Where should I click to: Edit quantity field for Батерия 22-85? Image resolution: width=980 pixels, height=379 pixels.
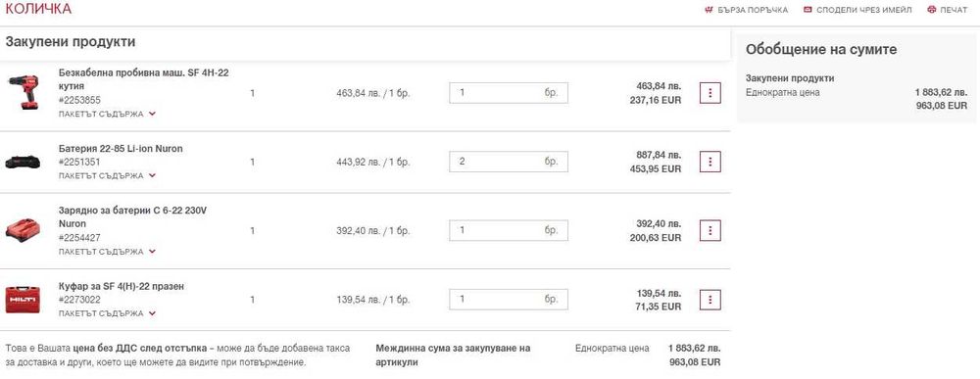pos(508,161)
